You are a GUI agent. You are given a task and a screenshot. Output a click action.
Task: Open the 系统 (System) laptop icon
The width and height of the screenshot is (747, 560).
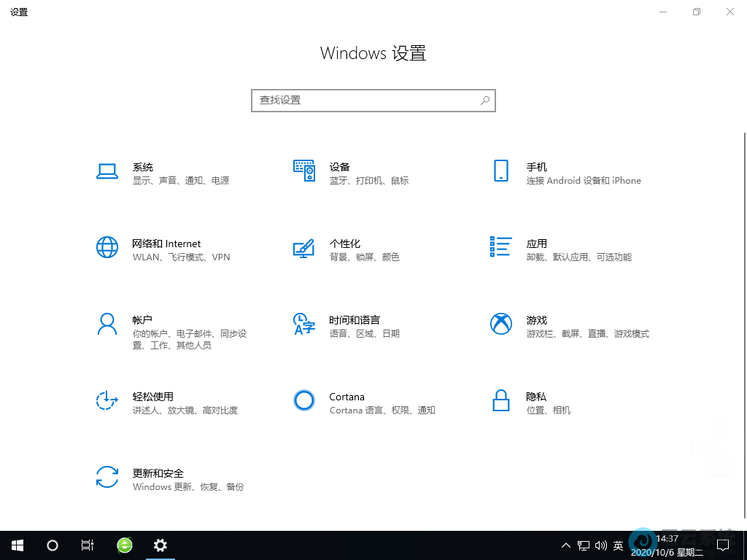[107, 171]
